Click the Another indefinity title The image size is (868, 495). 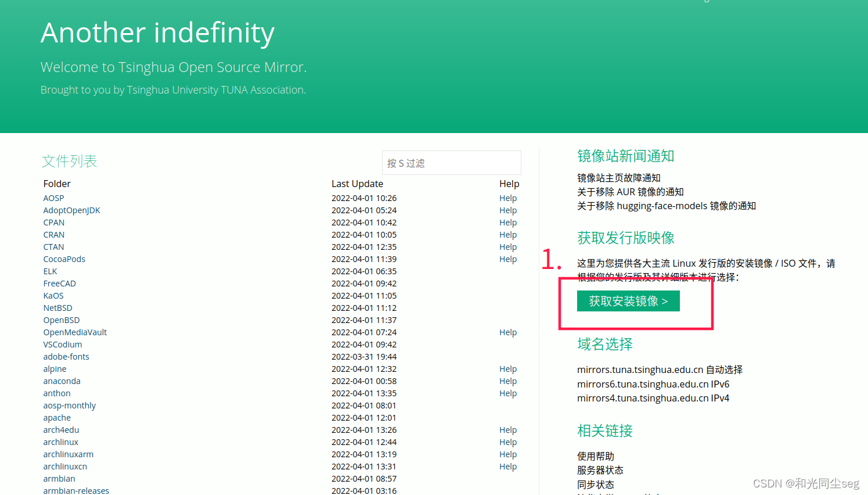(157, 33)
